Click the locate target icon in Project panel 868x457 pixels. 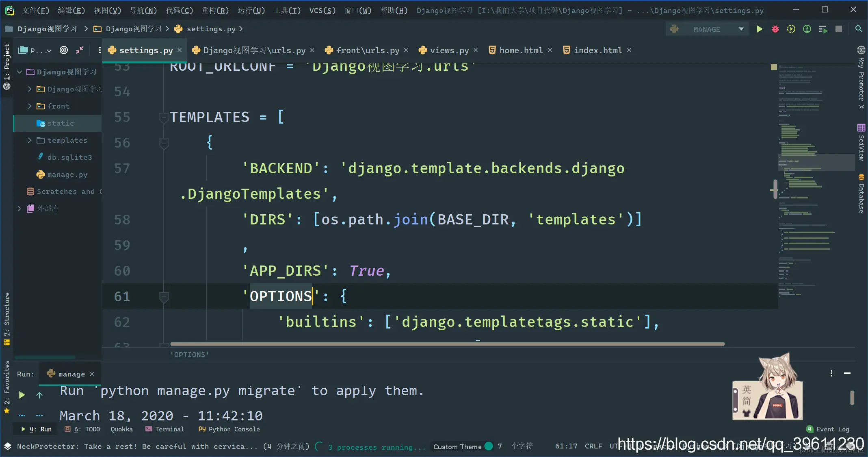[x=64, y=50]
